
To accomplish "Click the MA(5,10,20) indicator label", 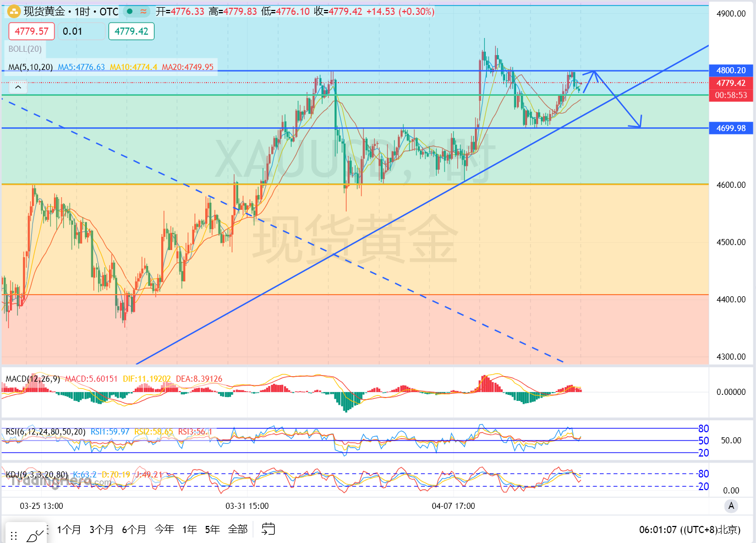I will [x=31, y=67].
